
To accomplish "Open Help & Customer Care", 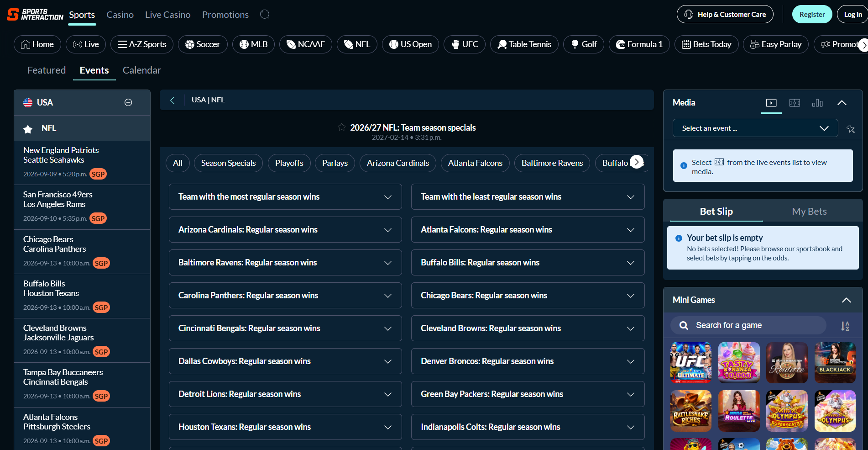I will (x=725, y=15).
